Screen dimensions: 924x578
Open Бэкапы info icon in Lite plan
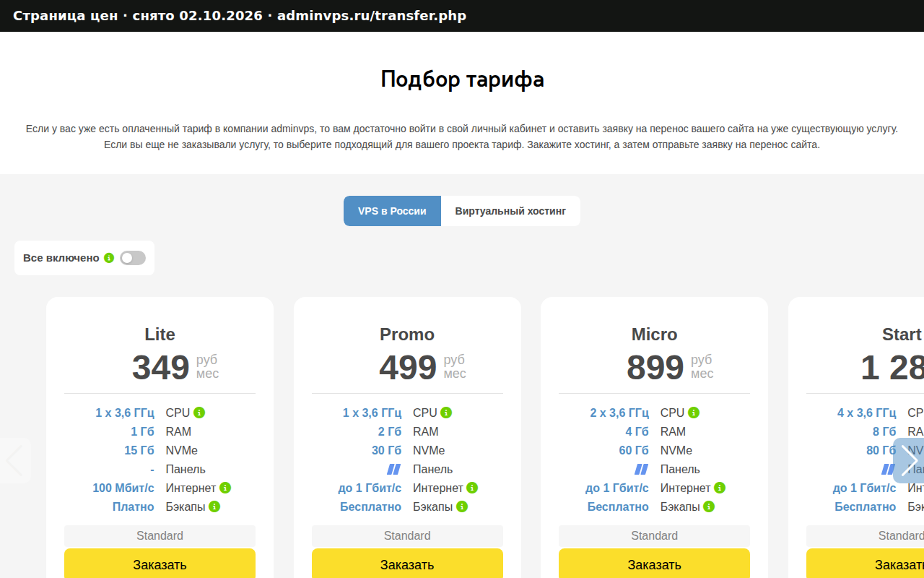pos(214,506)
